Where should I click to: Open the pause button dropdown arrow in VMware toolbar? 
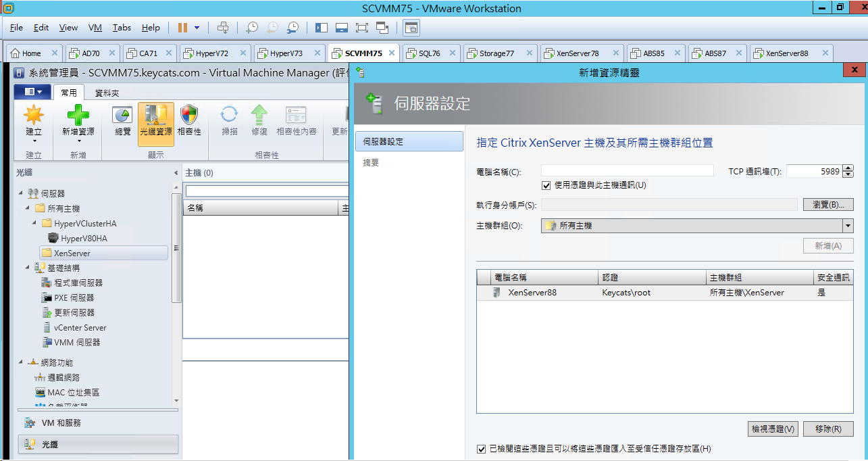click(x=197, y=28)
